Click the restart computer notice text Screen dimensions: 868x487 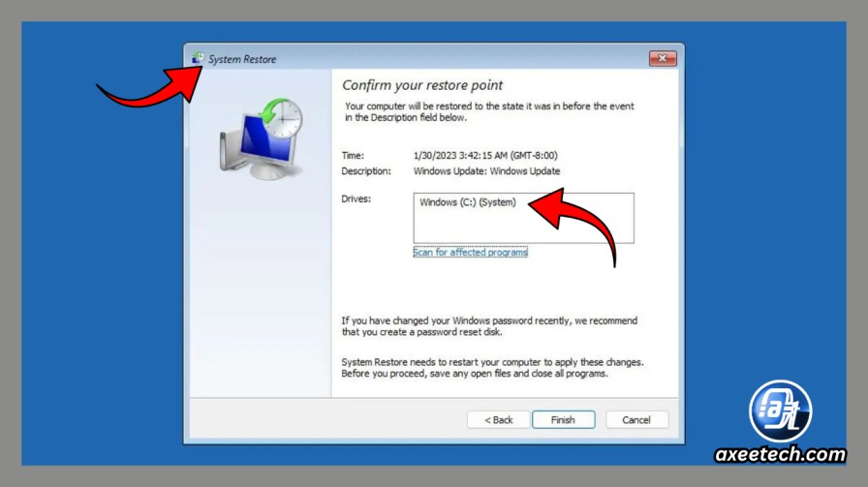coord(492,368)
